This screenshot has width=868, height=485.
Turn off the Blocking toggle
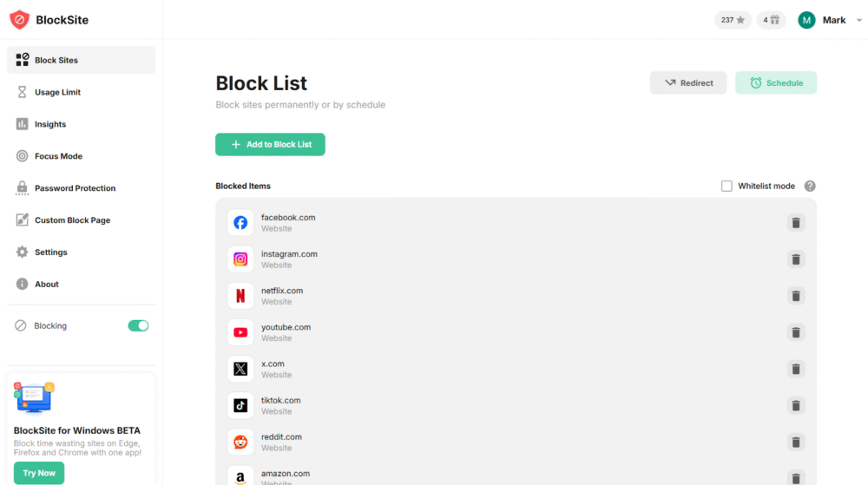pyautogui.click(x=138, y=325)
